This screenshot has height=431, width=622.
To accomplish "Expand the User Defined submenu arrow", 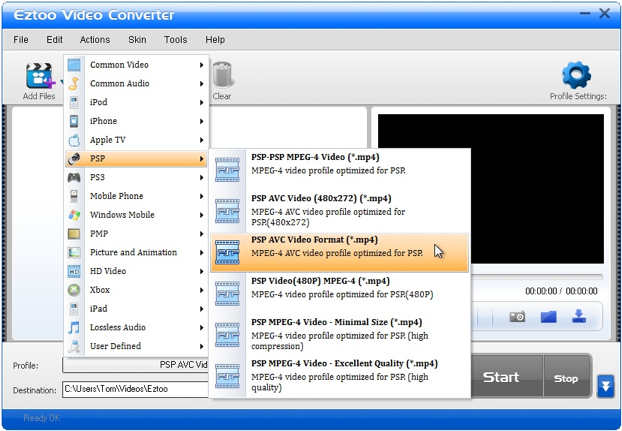I will 202,347.
